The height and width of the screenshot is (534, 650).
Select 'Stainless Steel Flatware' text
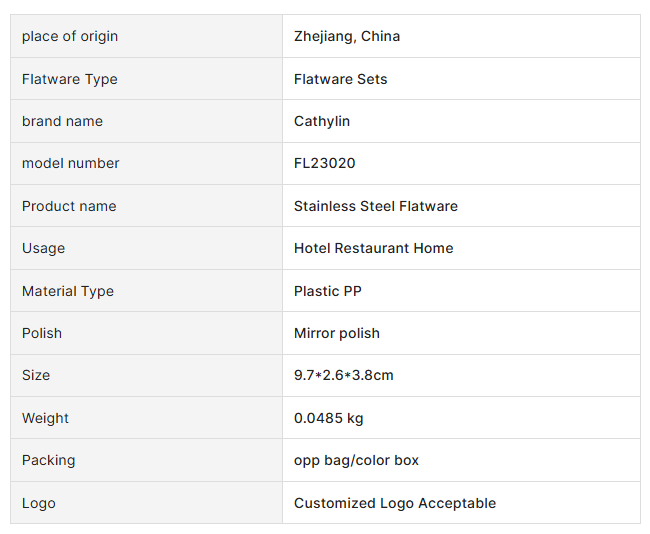pyautogui.click(x=376, y=206)
